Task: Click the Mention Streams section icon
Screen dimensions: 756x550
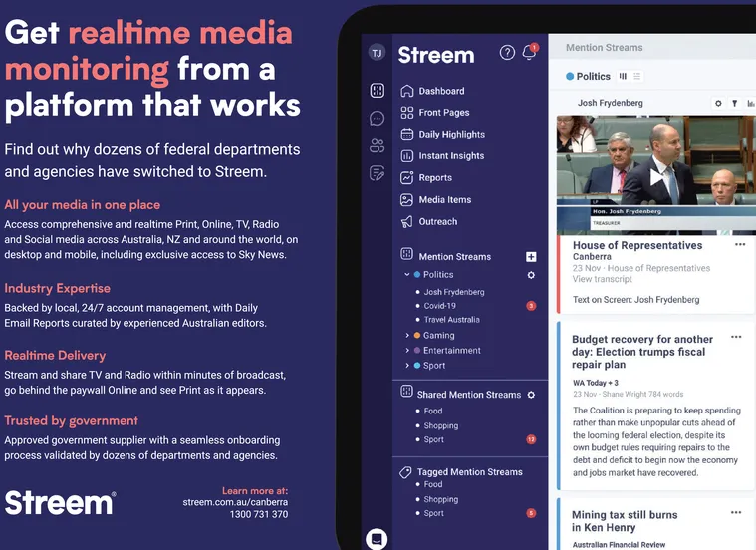Action: [x=407, y=254]
